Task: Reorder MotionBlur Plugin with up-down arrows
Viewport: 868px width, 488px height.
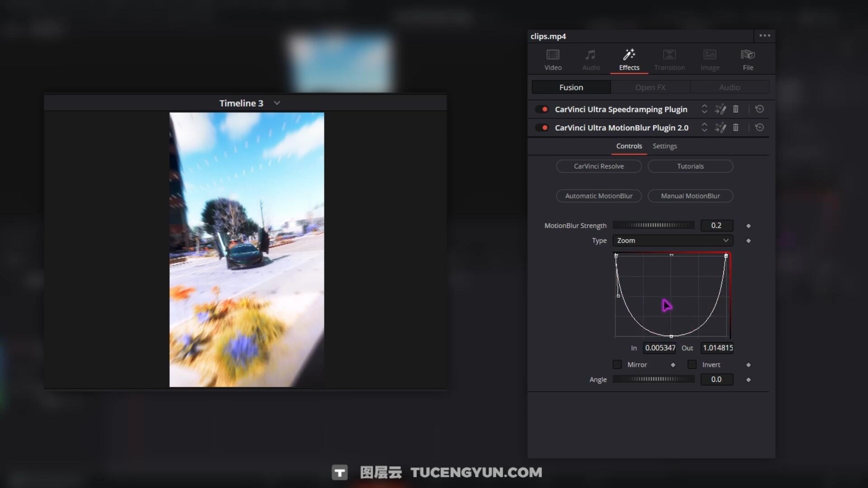Action: tap(704, 128)
